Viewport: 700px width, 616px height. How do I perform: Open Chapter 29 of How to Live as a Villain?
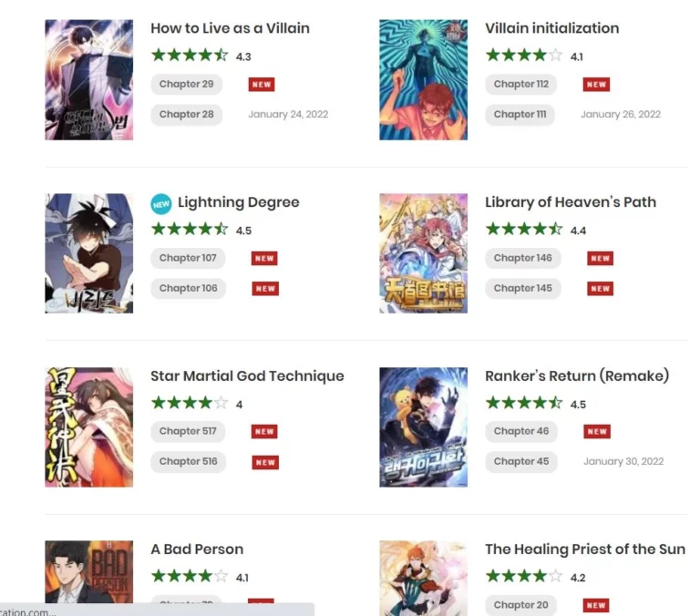click(186, 85)
